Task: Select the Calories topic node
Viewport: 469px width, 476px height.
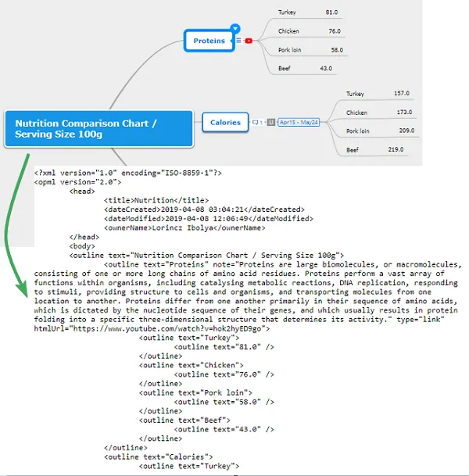Action: (x=225, y=122)
